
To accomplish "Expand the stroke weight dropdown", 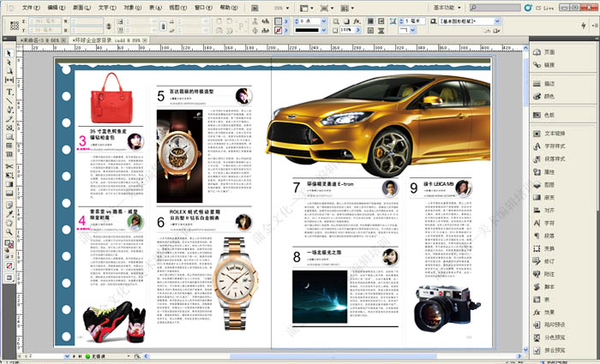I will [x=324, y=21].
